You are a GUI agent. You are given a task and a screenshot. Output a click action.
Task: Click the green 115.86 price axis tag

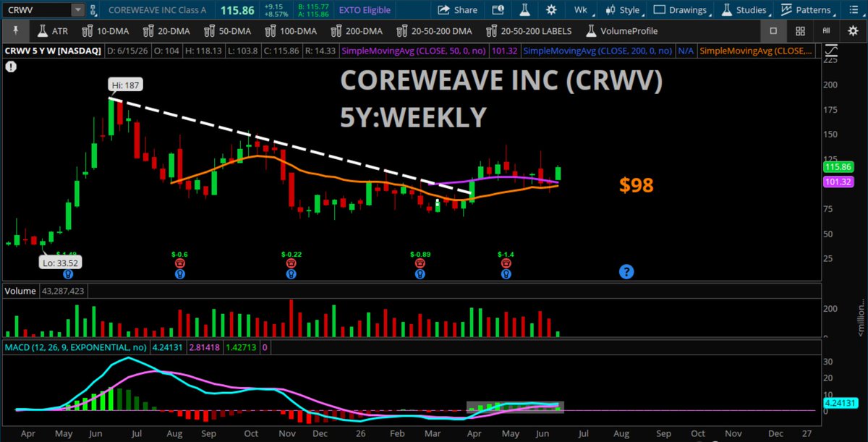(x=837, y=166)
